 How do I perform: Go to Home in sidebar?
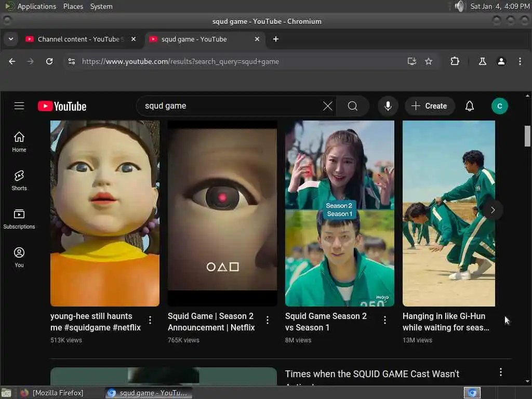19,142
